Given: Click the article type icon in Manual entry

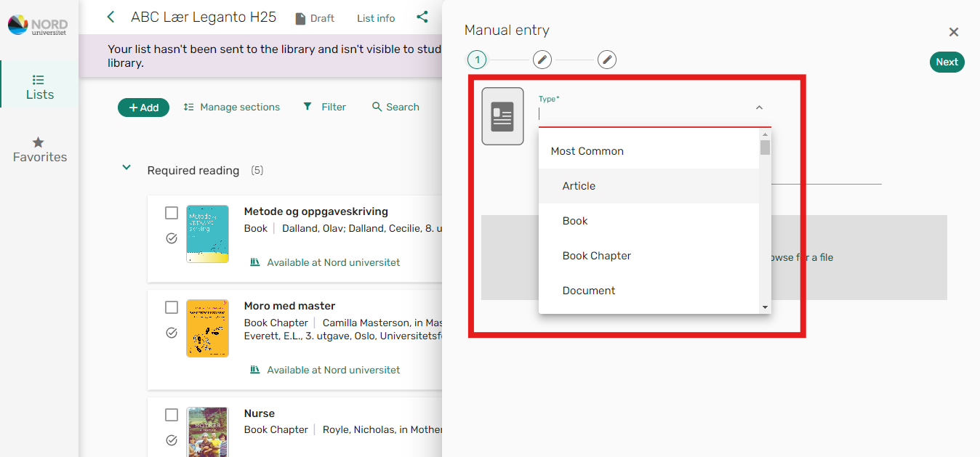Looking at the screenshot, I should (x=502, y=116).
